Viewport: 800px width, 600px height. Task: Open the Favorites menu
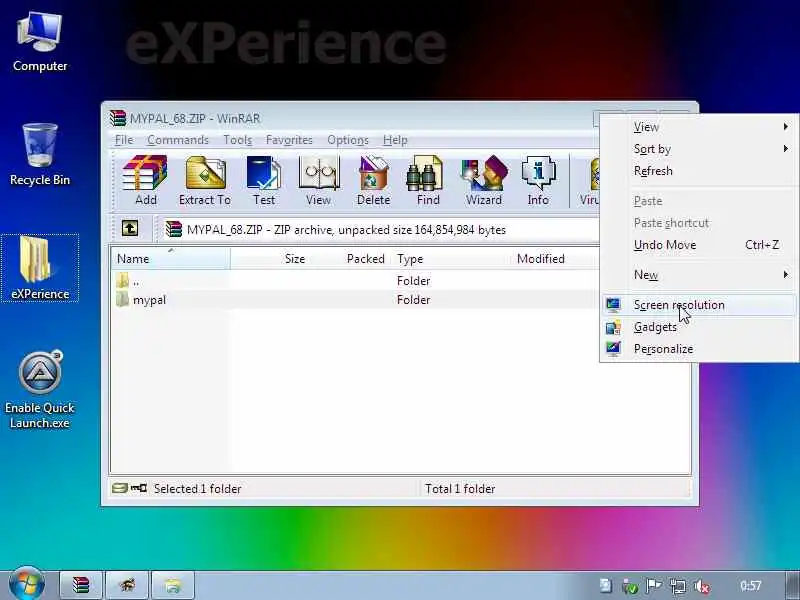[x=289, y=140]
